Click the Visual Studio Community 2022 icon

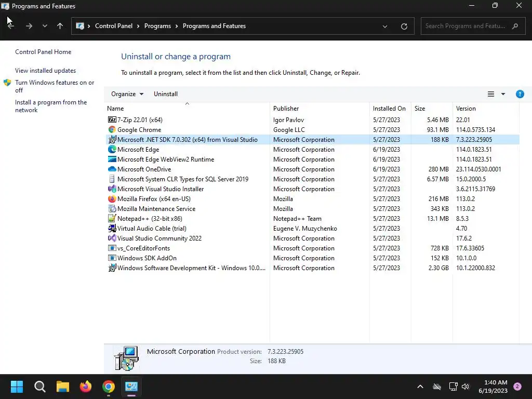[112, 238]
